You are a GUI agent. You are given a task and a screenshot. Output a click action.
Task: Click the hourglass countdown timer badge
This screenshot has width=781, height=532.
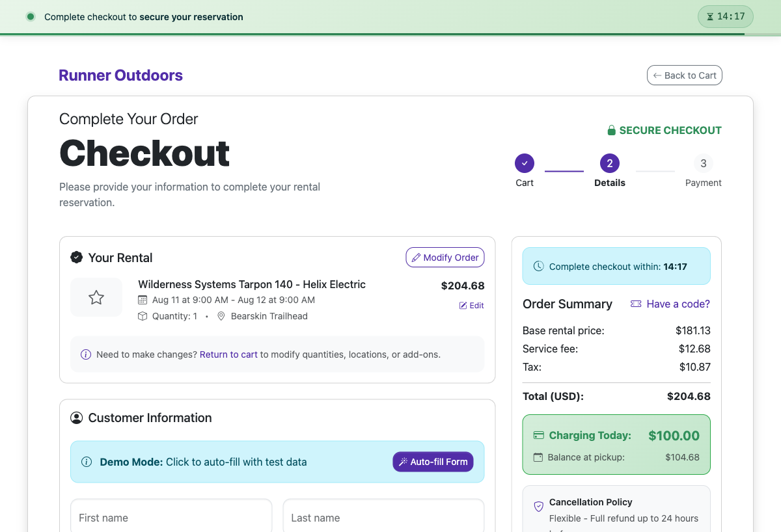pyautogui.click(x=725, y=17)
